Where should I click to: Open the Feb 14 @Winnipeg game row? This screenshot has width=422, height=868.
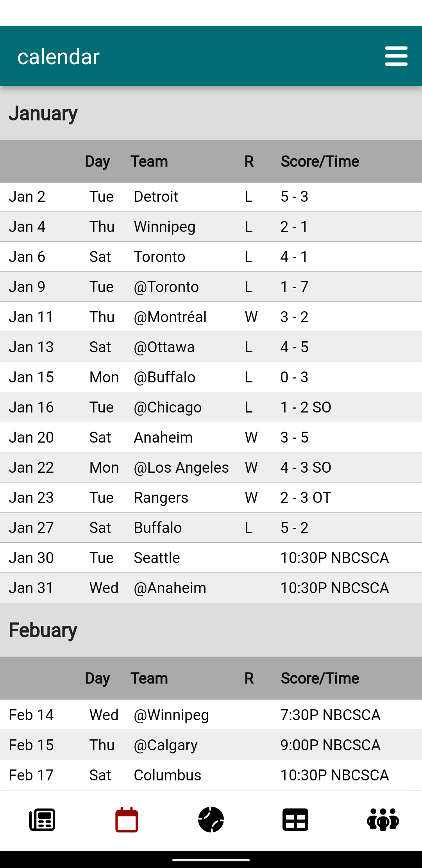[211, 715]
